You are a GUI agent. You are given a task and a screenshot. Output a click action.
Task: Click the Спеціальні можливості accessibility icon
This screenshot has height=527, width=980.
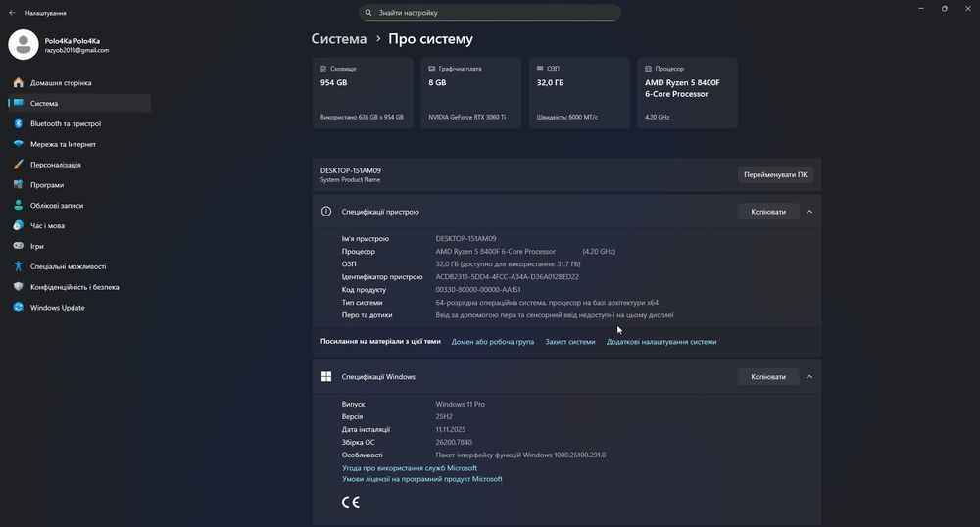19,266
